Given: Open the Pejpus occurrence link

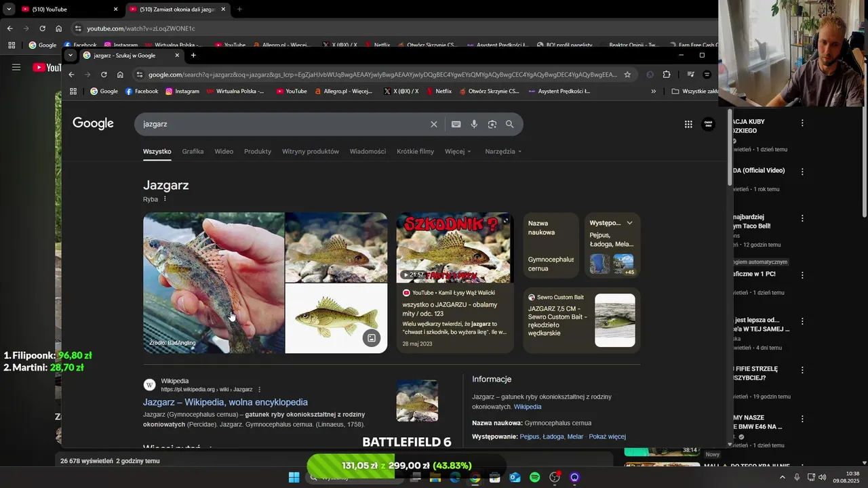Looking at the screenshot, I should click(529, 436).
